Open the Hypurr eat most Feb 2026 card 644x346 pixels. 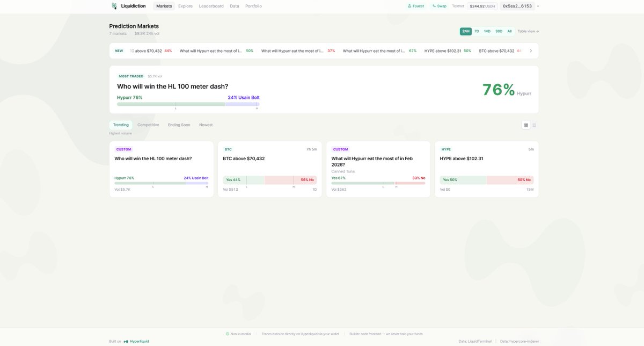[378, 169]
